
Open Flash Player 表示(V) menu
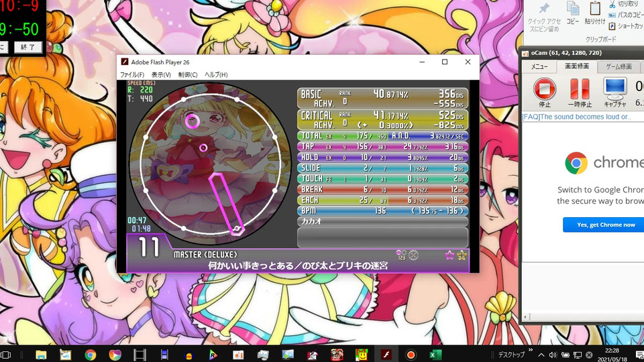[x=161, y=74]
